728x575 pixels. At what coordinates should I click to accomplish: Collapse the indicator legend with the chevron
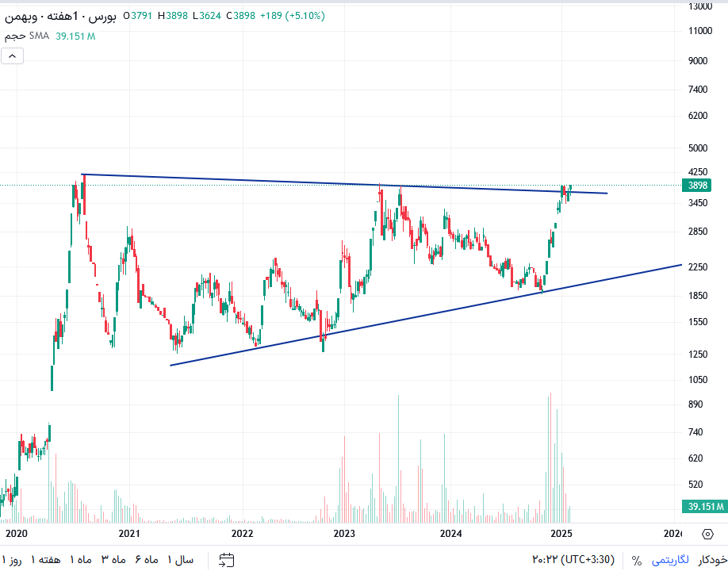pos(13,56)
